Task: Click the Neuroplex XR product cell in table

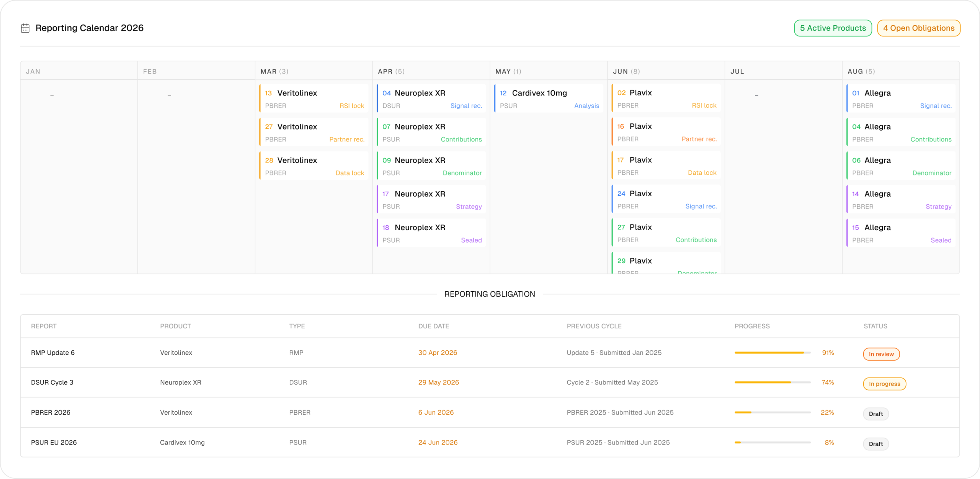Action: 180,382
